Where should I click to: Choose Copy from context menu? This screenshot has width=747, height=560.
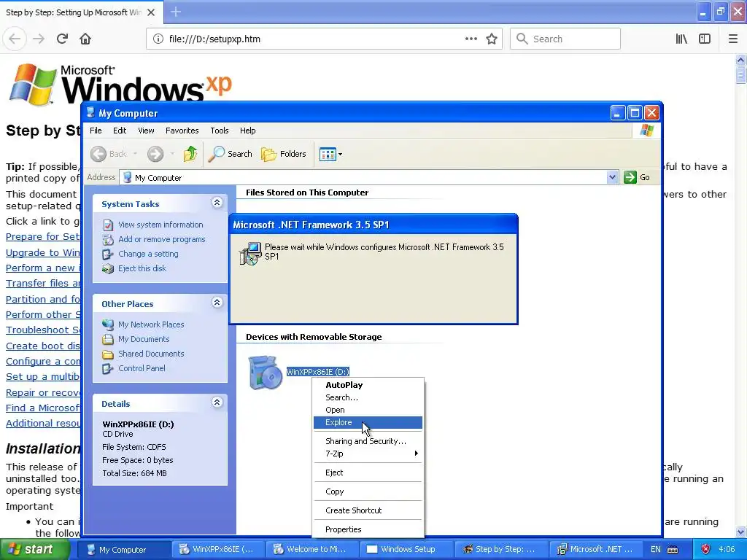[368, 492]
